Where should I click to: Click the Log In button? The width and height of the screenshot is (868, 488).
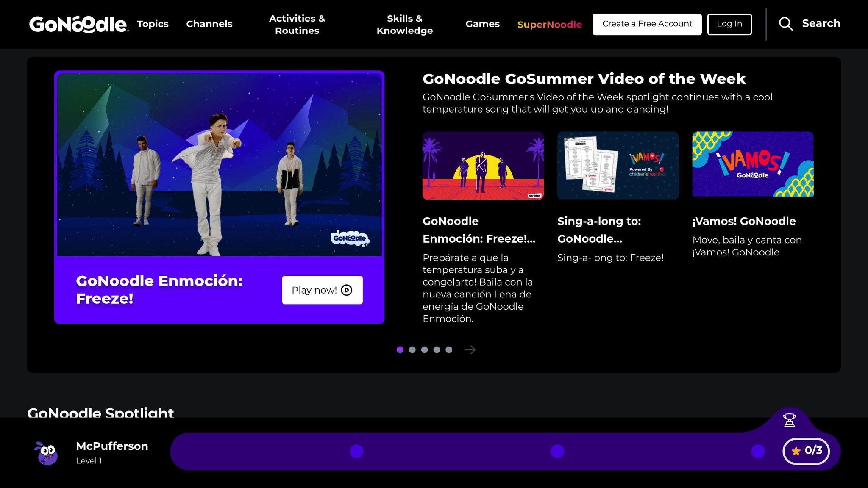[729, 24]
